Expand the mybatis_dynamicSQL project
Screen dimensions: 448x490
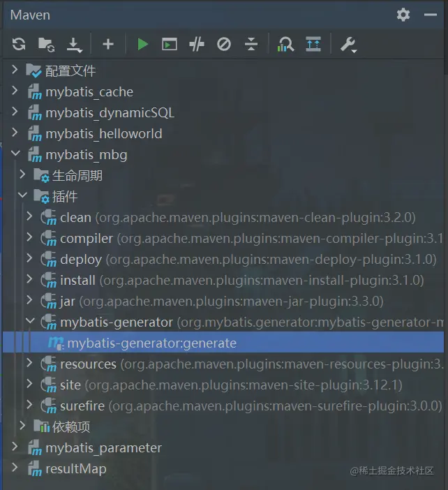point(15,111)
